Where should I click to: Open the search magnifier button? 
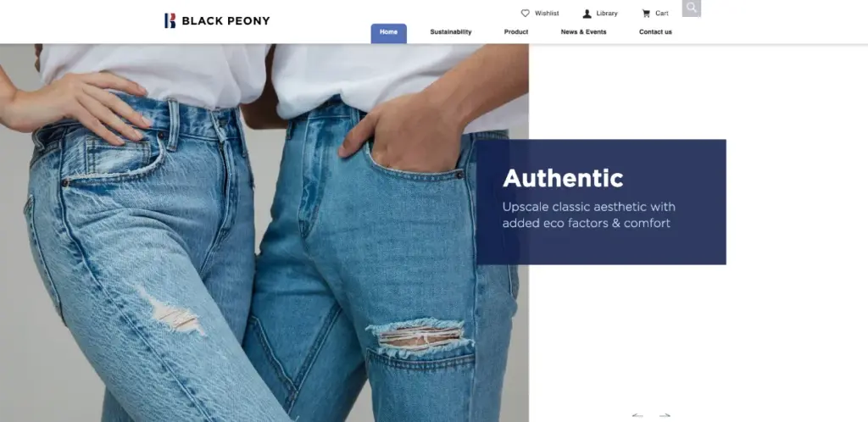click(x=692, y=8)
